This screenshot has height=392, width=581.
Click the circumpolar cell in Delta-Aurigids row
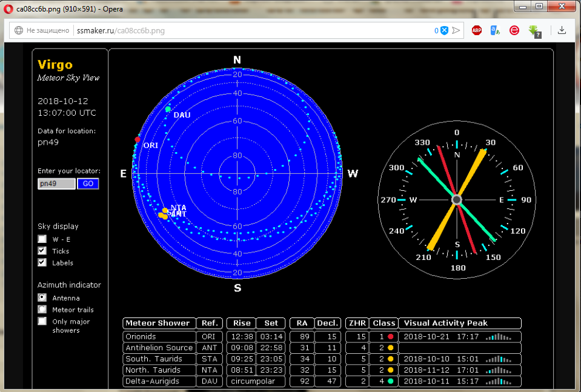click(256, 381)
